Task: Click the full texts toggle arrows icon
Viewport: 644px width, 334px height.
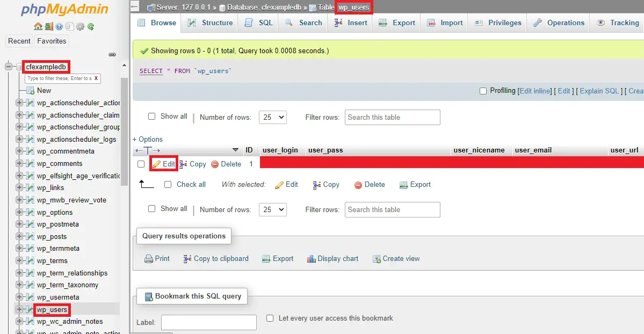Action: (148, 150)
